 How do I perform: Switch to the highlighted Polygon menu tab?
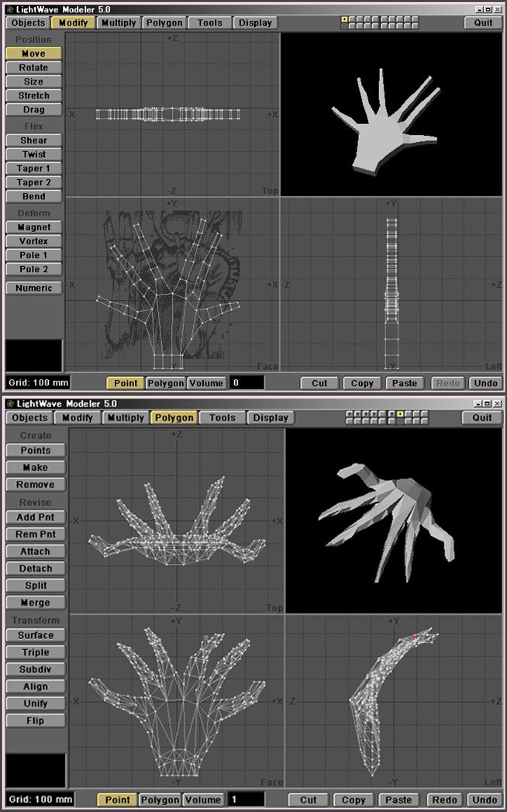pos(174,417)
